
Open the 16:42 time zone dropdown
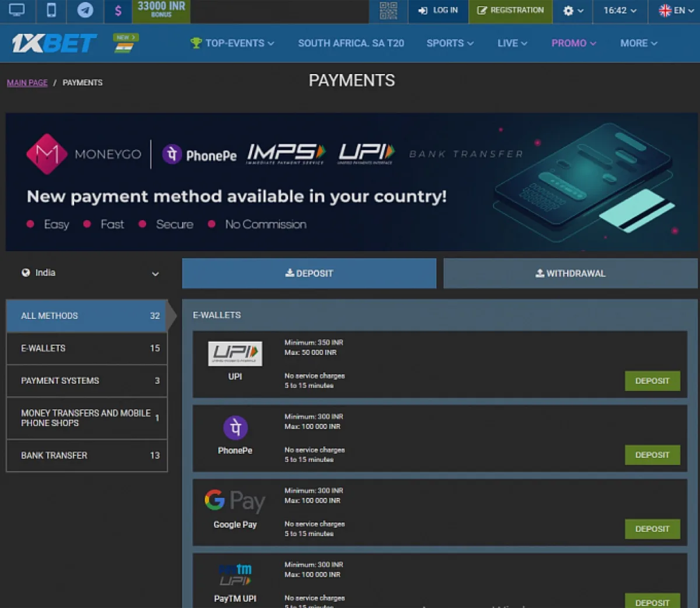coord(620,10)
